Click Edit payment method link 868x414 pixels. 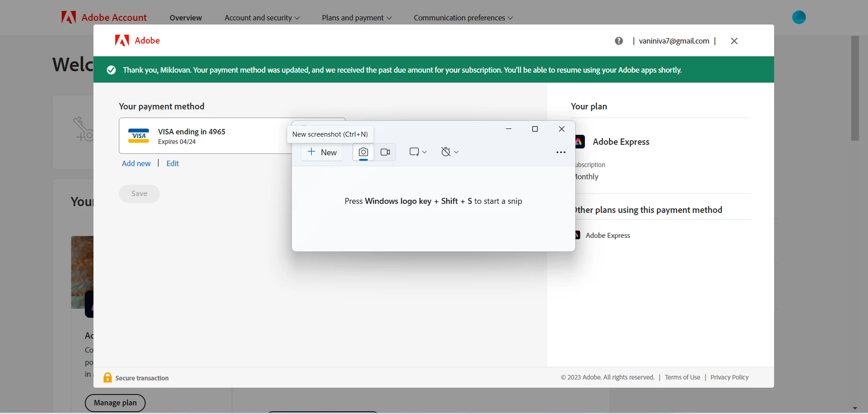tap(172, 163)
